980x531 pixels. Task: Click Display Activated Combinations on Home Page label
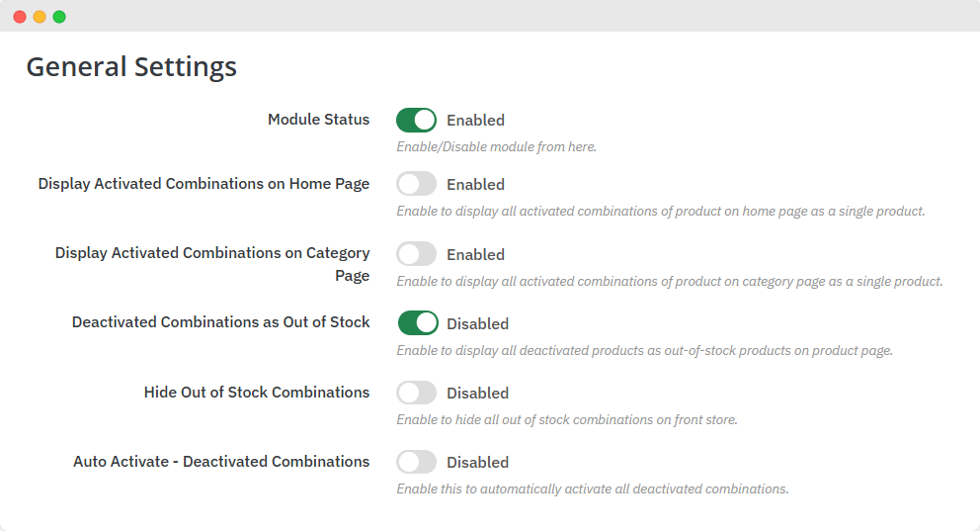click(x=204, y=184)
